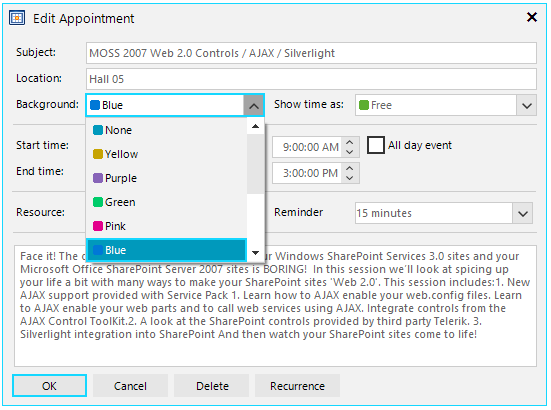Increase end time with the up spinner
Viewport: 551px width, 410px height.
pyautogui.click(x=350, y=168)
